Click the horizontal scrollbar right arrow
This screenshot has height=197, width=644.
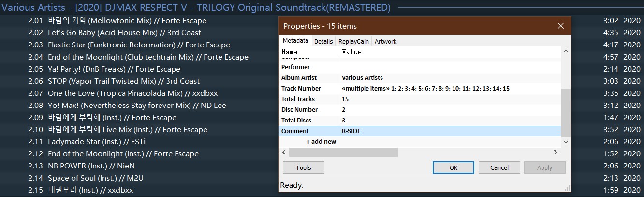tap(556, 152)
